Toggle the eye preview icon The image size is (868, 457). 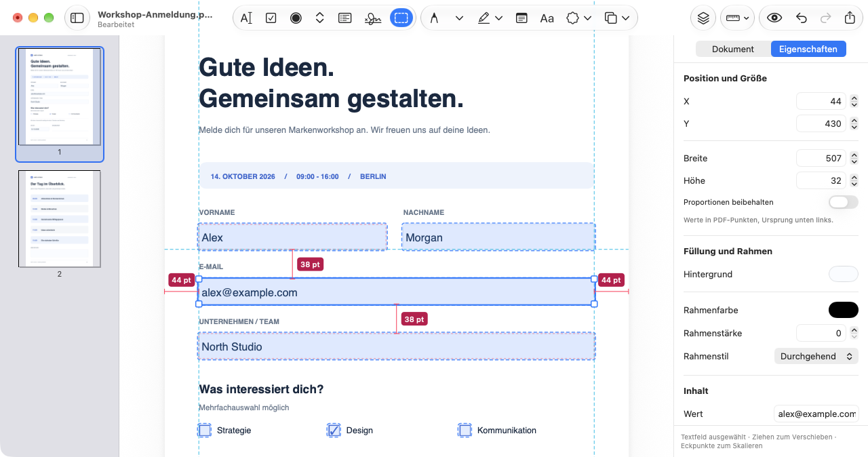774,18
